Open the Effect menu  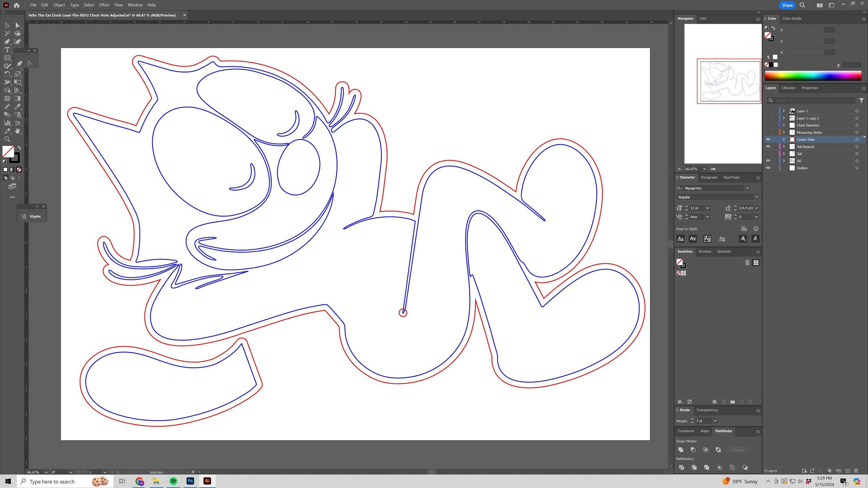coord(104,5)
